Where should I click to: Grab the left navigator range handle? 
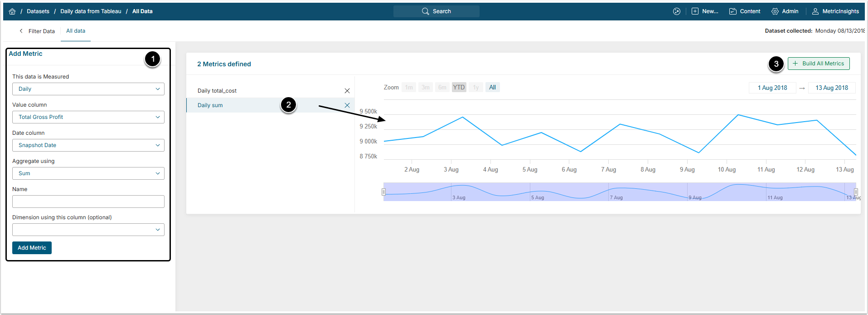[x=383, y=192]
